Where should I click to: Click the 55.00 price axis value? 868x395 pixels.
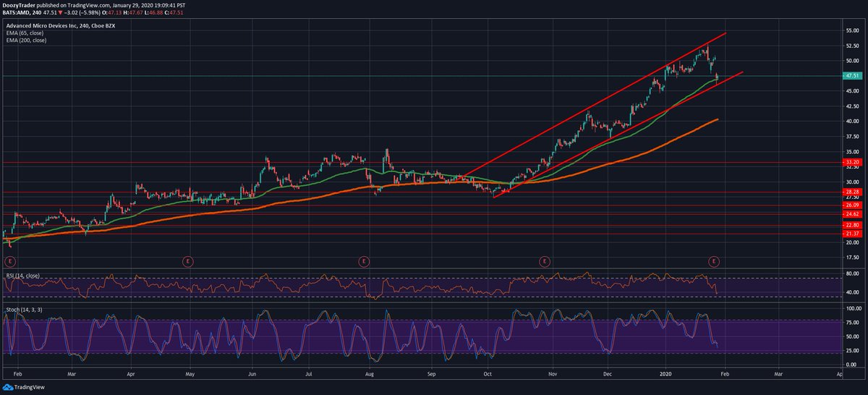[x=851, y=30]
